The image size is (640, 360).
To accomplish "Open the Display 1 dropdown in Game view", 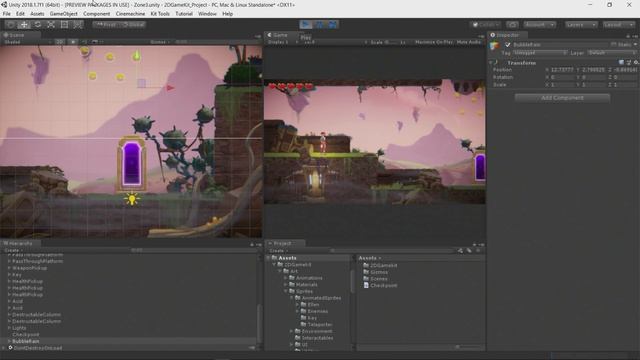I will 282,42.
